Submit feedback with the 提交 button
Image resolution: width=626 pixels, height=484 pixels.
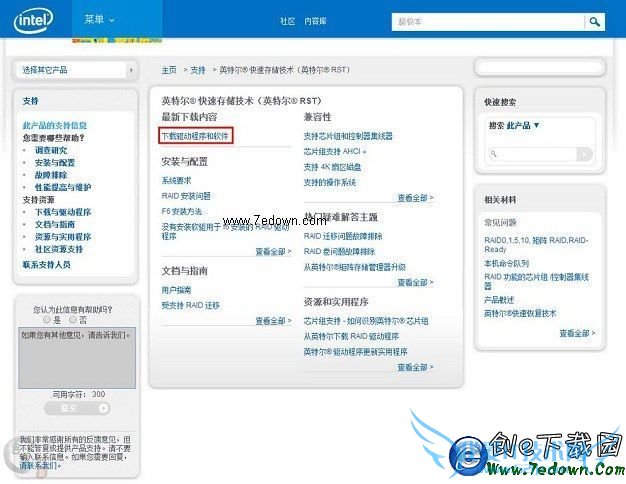tap(77, 409)
